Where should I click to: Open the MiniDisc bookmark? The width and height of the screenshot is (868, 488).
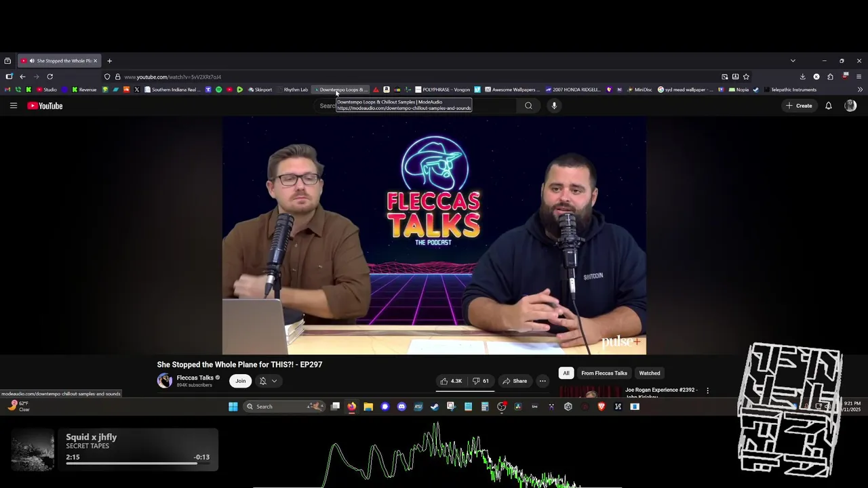click(638, 89)
